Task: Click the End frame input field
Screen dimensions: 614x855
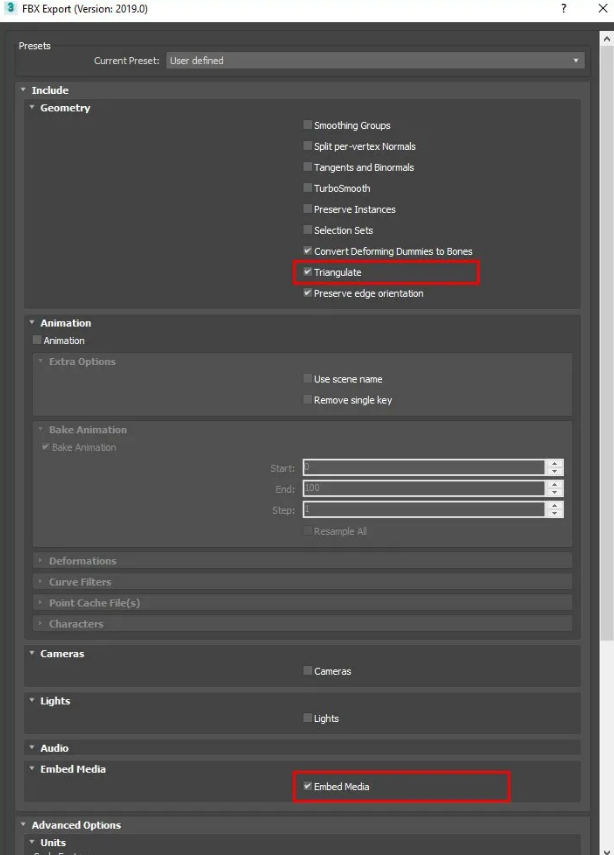Action: 424,488
